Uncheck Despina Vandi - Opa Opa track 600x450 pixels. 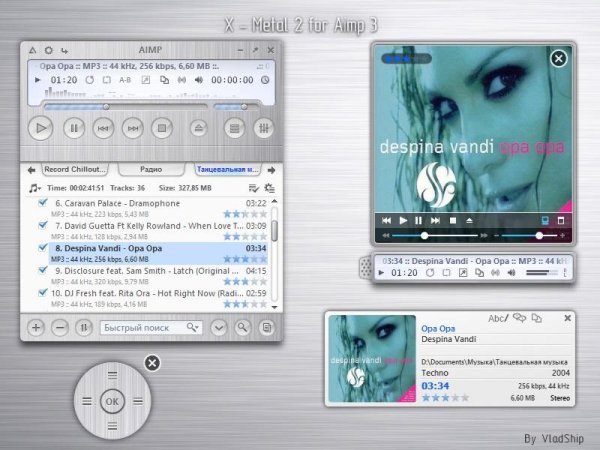click(x=43, y=248)
